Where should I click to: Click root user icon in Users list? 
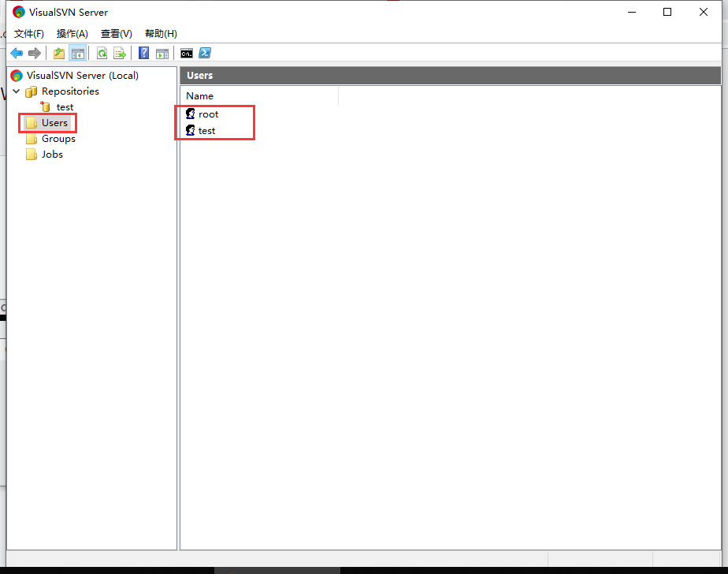(x=191, y=114)
